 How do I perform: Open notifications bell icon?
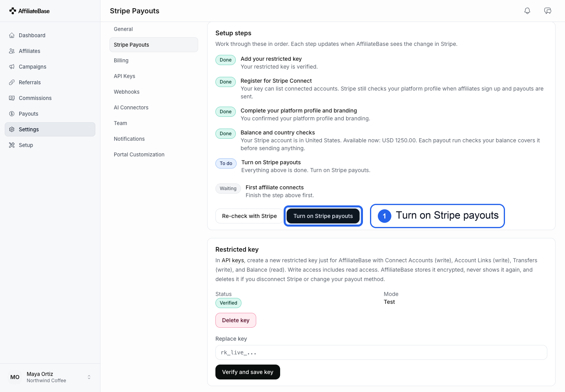[x=527, y=11]
